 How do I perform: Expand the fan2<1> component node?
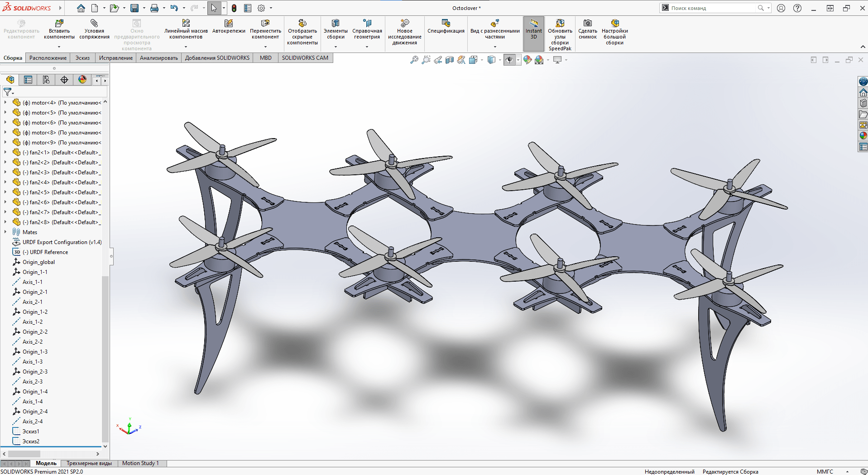coord(5,153)
